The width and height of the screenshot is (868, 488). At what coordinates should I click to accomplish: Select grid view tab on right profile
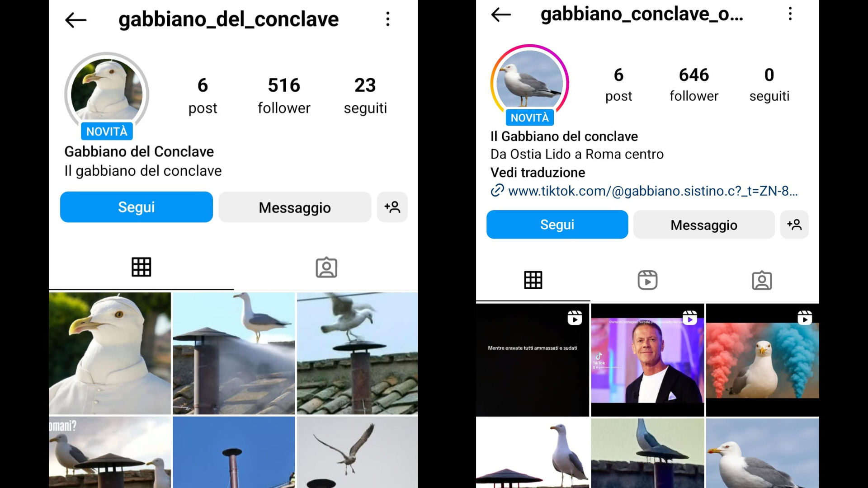click(533, 280)
